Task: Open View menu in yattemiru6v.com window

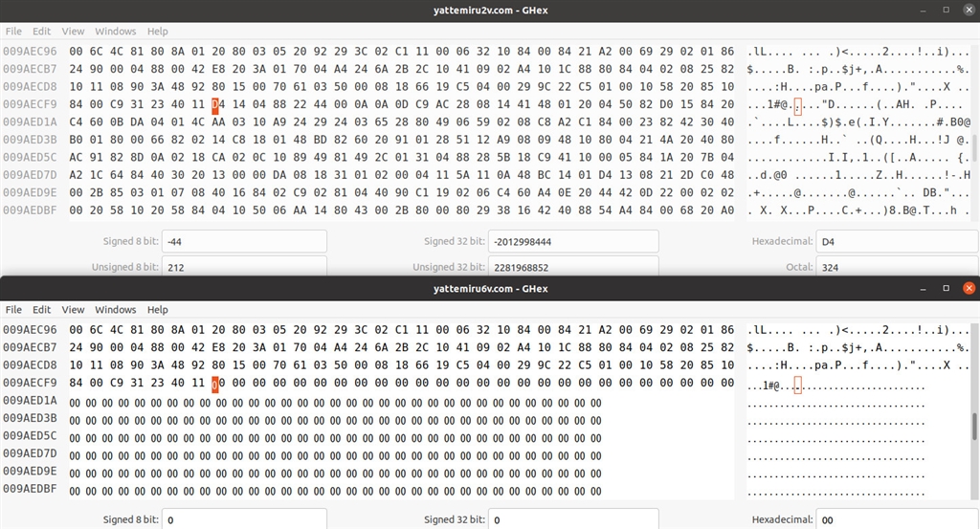Action: tap(73, 310)
